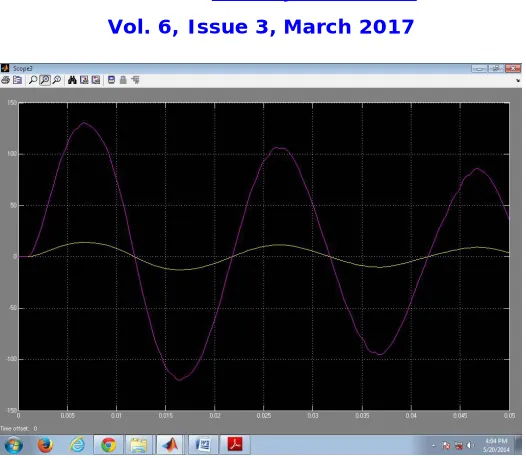This screenshot has height=458, width=526.
Task: Click the -50 y-axis tick label
Action: click(x=13, y=308)
